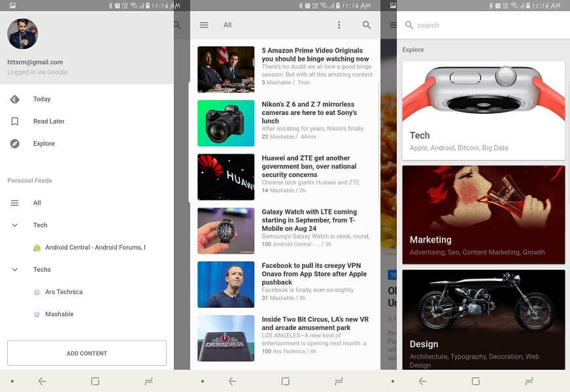This screenshot has width=570, height=392.
Task: Open Inside Two Bit Circus article
Action: click(285, 338)
